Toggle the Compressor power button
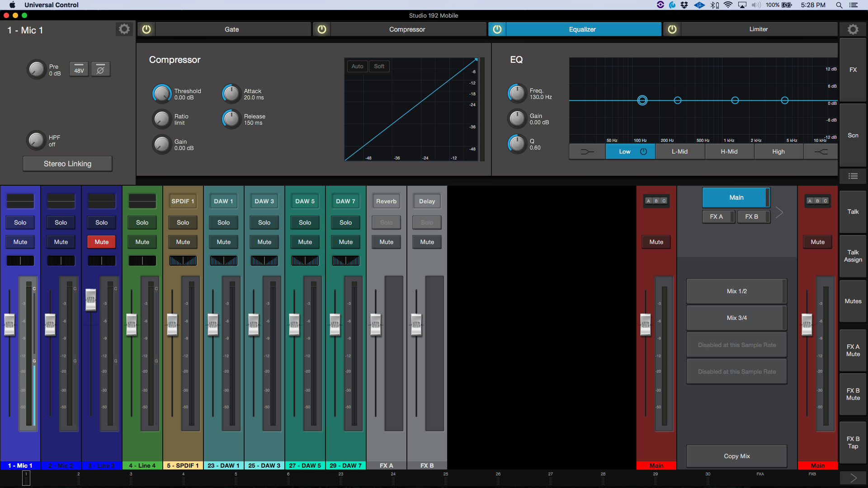This screenshot has height=488, width=868. point(322,29)
